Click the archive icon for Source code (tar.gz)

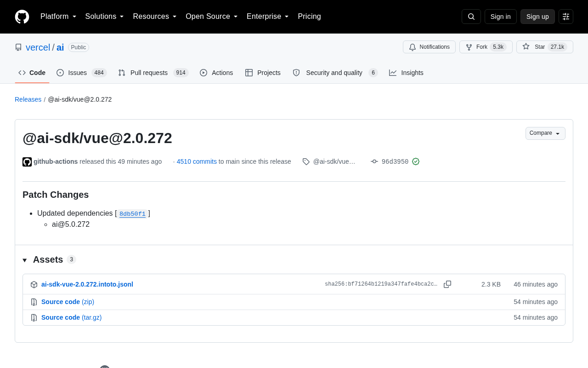[34, 318]
